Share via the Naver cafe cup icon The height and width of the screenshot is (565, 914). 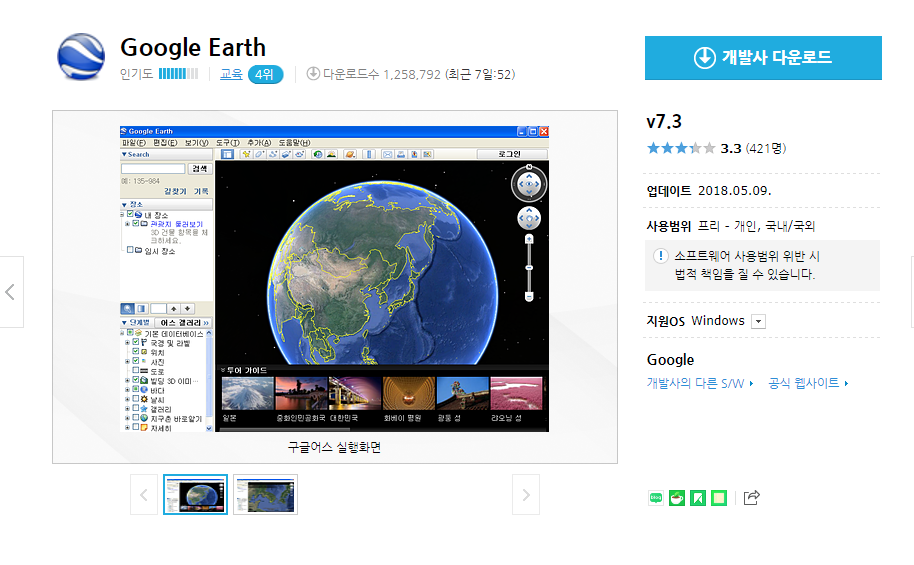[x=677, y=498]
